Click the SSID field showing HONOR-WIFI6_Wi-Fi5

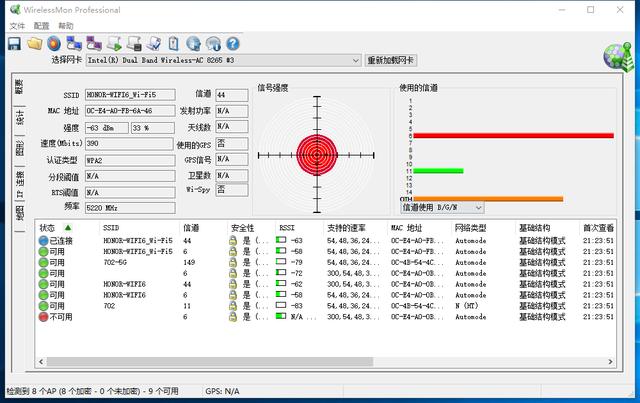130,95
